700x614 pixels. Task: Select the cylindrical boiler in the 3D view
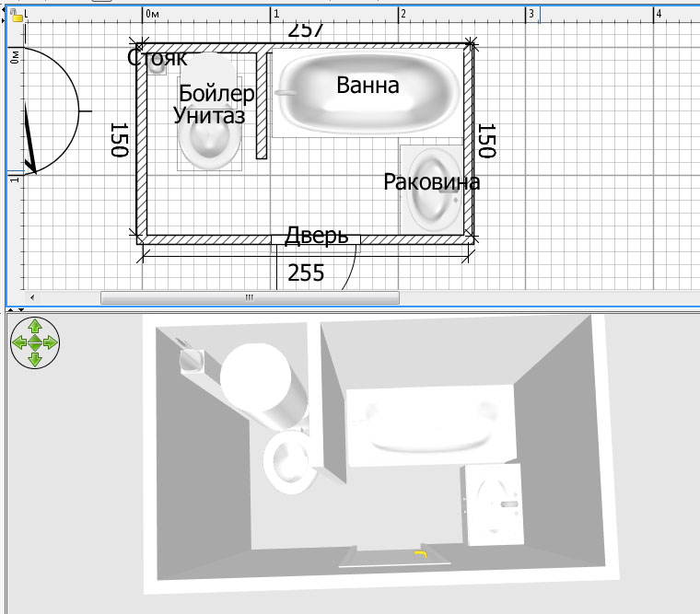click(263, 386)
